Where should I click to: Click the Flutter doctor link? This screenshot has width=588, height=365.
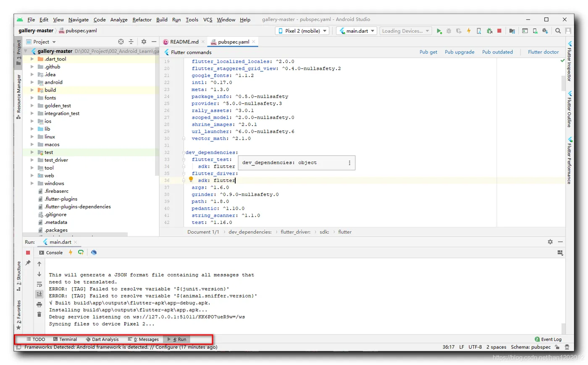[x=543, y=52]
